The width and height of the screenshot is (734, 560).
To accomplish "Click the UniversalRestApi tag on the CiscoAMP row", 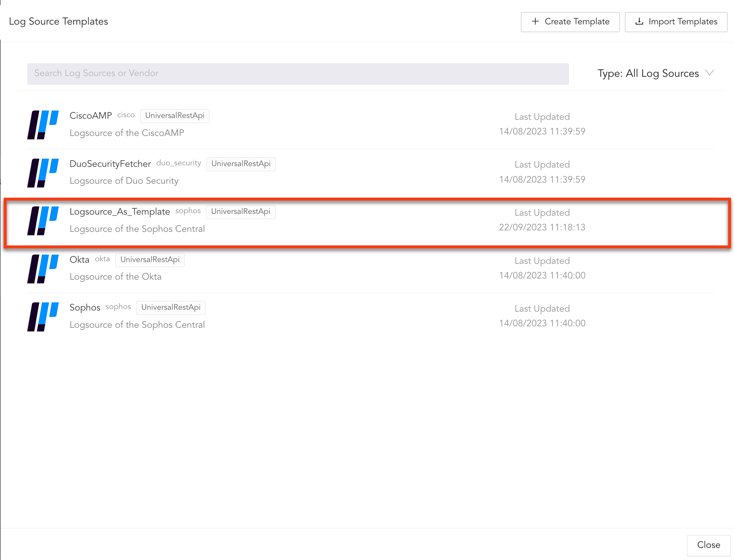I will [175, 116].
